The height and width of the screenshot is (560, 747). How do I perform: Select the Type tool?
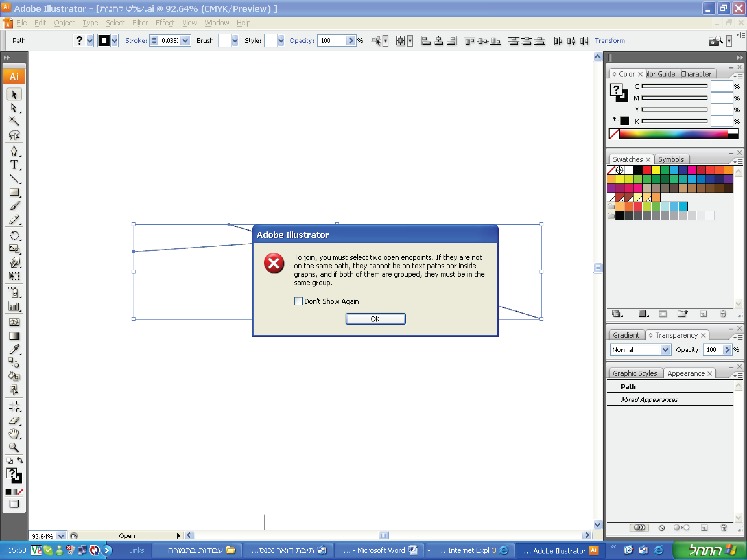click(x=14, y=165)
